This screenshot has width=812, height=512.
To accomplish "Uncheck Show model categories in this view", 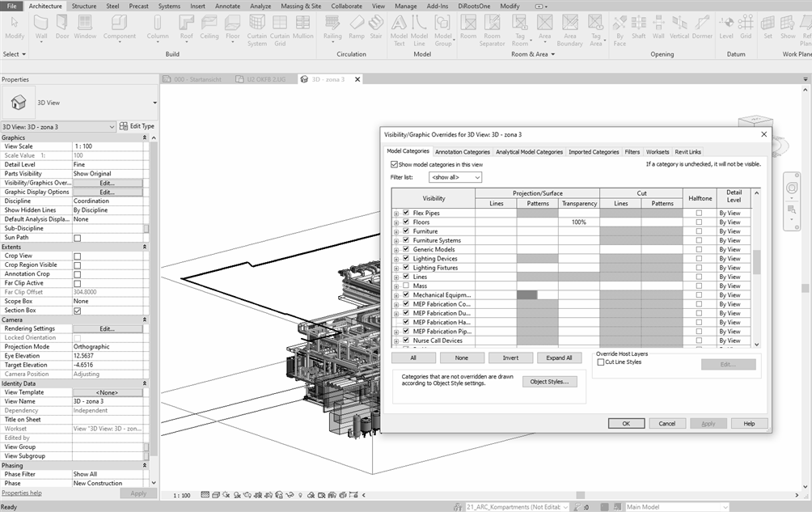I will point(394,164).
